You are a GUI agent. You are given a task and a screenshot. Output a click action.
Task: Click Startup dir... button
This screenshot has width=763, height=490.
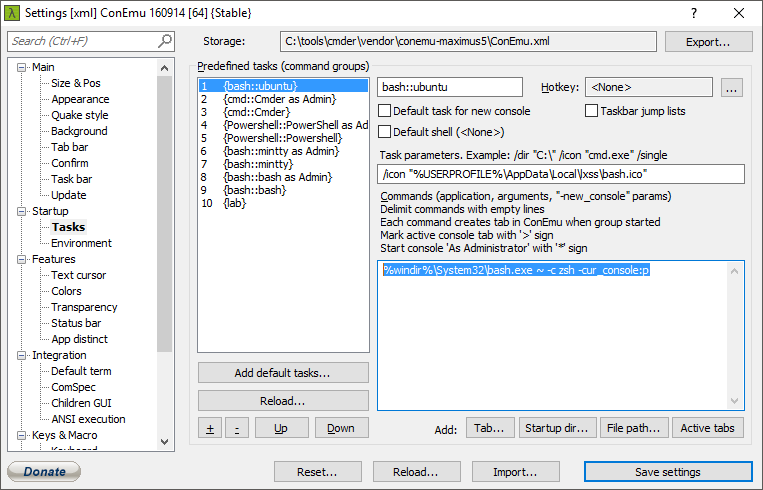click(x=557, y=428)
